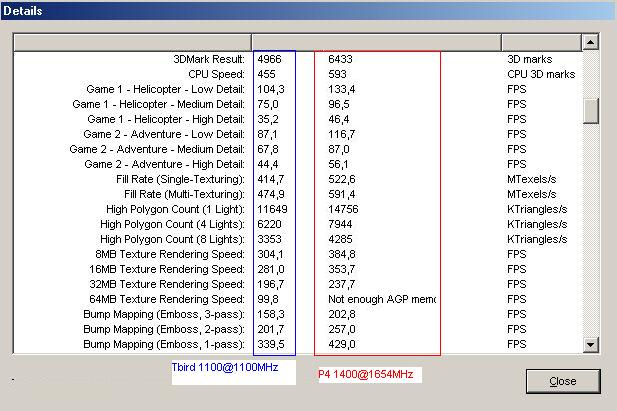Click the scrollbar down arrow
617x411 pixels.
pos(591,345)
